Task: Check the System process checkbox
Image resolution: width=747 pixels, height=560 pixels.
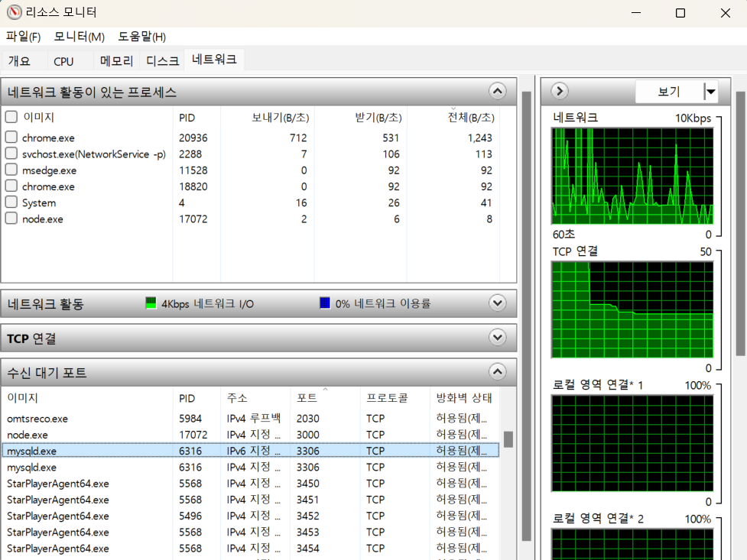Action: 11,202
